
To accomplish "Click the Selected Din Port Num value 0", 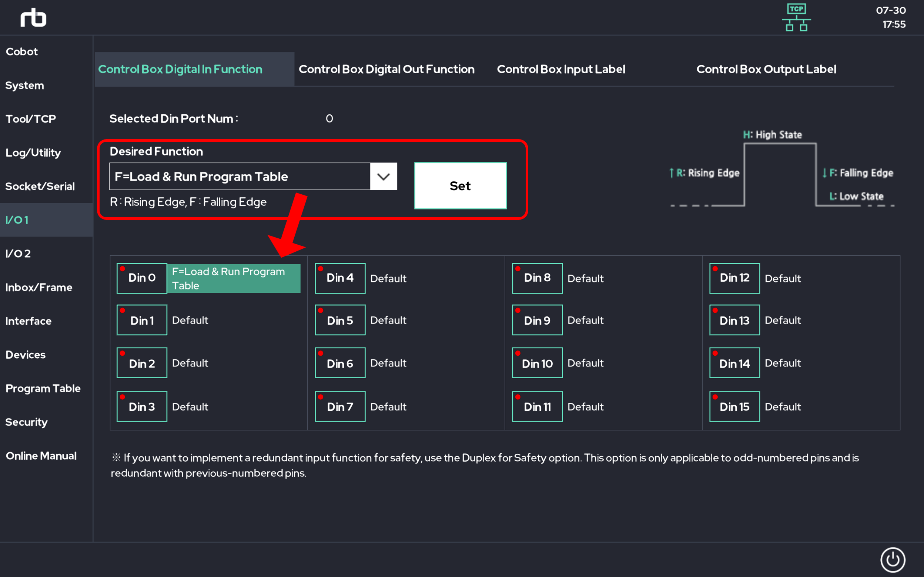I will click(x=329, y=119).
